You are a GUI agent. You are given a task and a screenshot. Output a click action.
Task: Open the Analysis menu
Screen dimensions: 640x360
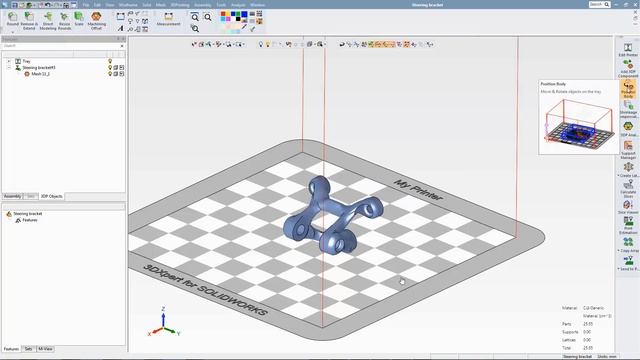[238, 5]
